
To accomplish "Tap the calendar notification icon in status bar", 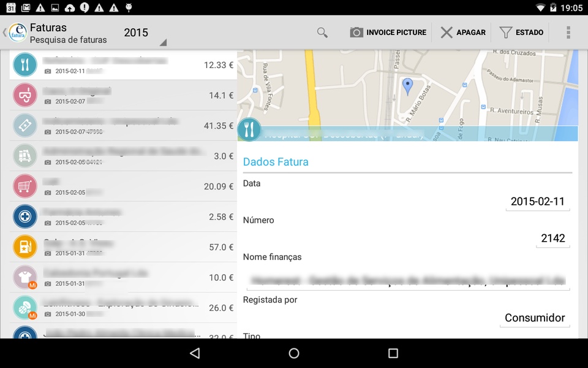I will 11,7.
